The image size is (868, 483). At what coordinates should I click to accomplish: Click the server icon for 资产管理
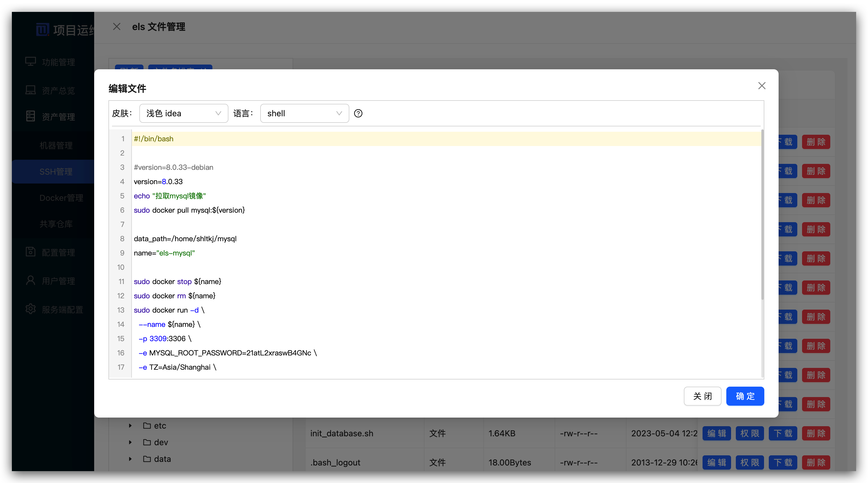coord(31,116)
